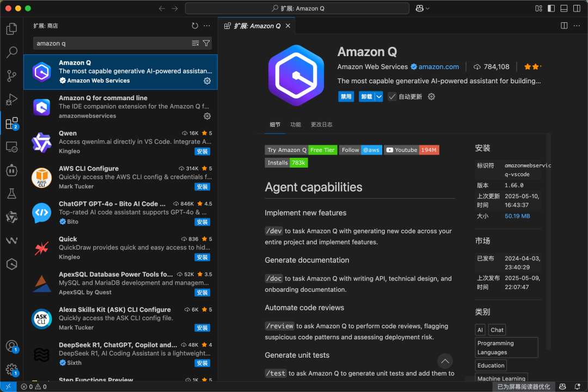Open notifications bell in status bar
The image size is (588, 392).
pos(578,387)
